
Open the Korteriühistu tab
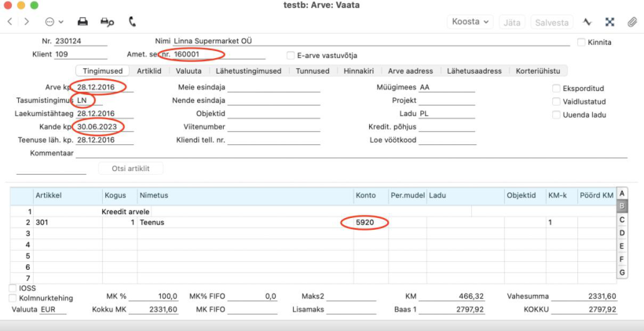coord(538,71)
